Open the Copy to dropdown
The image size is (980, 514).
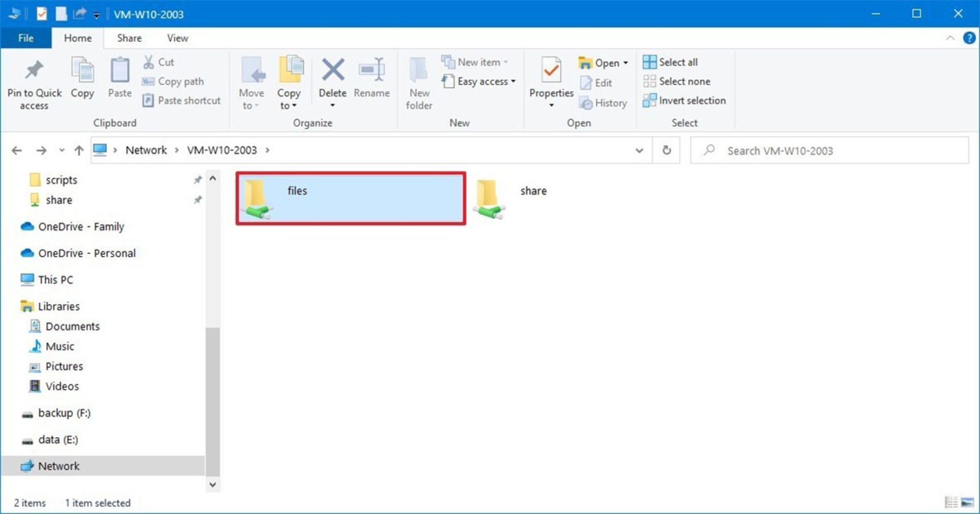click(289, 99)
